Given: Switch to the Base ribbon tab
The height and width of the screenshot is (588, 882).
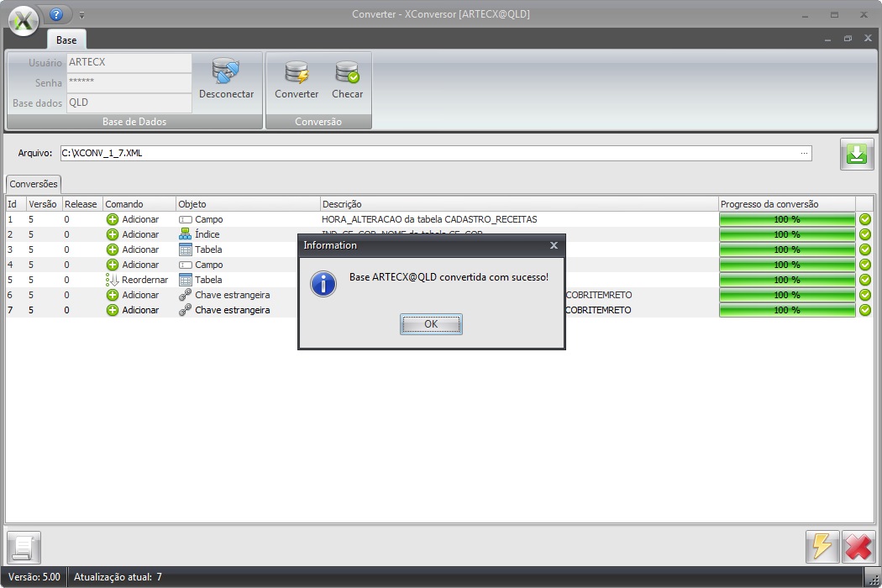Looking at the screenshot, I should coord(66,39).
